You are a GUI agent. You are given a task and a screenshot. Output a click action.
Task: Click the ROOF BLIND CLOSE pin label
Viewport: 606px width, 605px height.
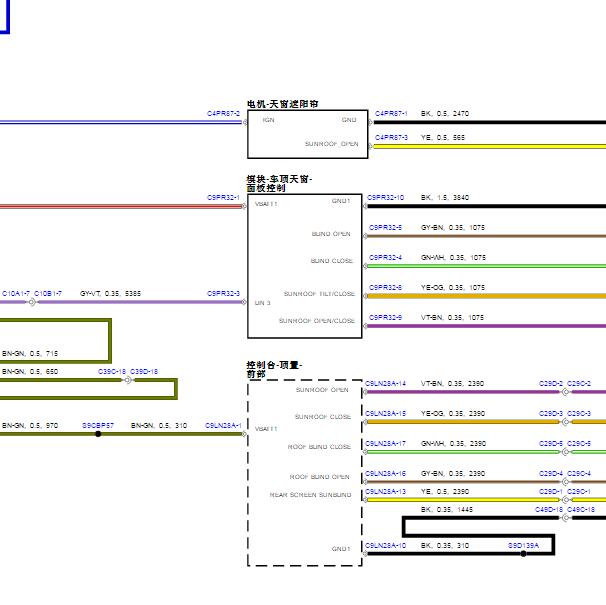click(319, 447)
